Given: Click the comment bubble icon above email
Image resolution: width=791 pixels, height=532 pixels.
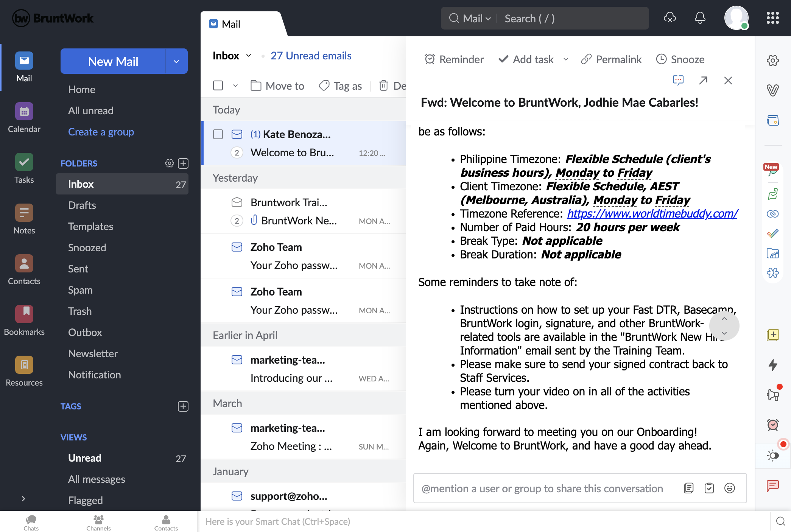Looking at the screenshot, I should click(678, 80).
